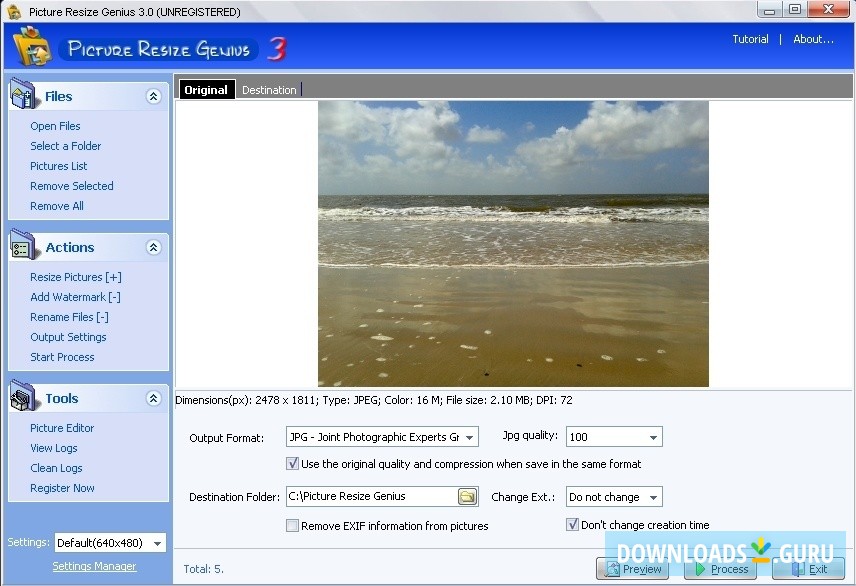Screen dimensions: 856x586
Task: Collapse the Files panel
Action: click(153, 96)
